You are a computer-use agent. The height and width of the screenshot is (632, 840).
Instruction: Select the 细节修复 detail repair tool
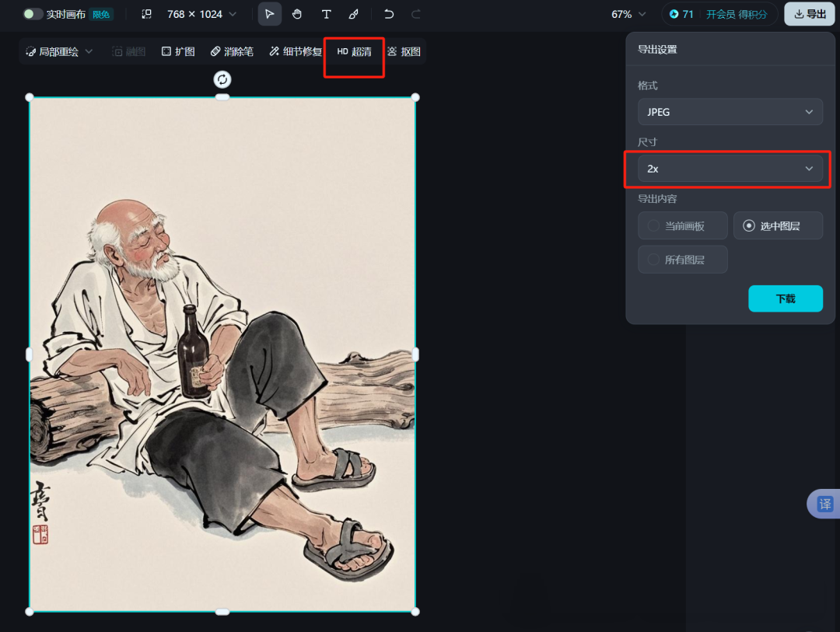[x=296, y=51]
